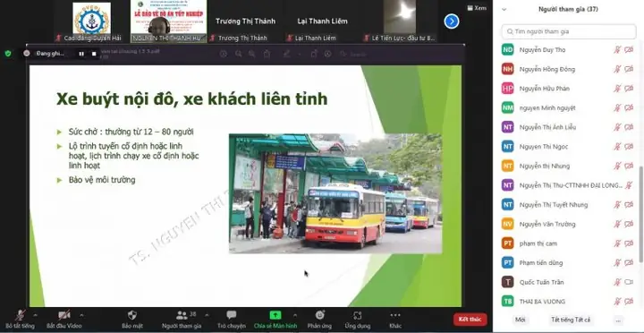Select Lê Tiến Lực video thumbnail
The width and height of the screenshot is (644, 333).
tap(400, 21)
